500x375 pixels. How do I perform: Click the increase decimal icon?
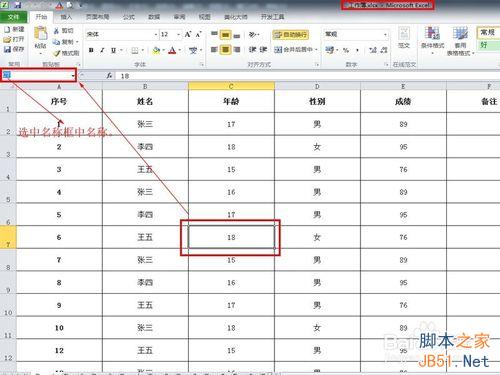click(373, 50)
